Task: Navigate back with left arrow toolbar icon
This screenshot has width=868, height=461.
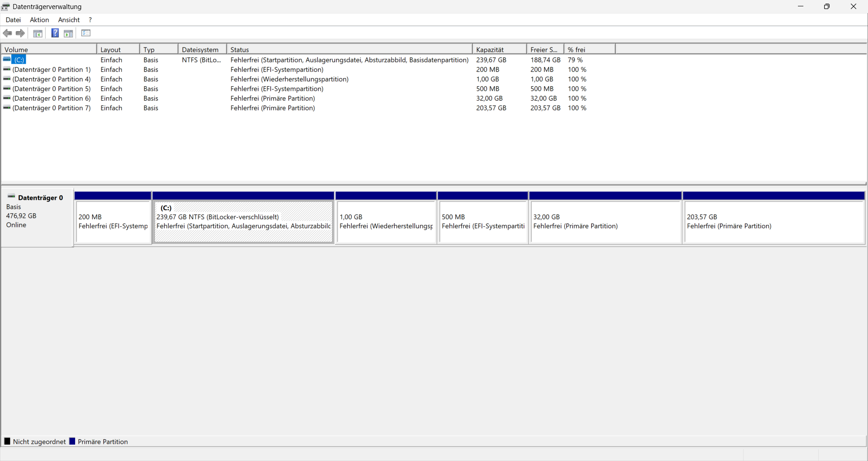Action: pyautogui.click(x=7, y=33)
